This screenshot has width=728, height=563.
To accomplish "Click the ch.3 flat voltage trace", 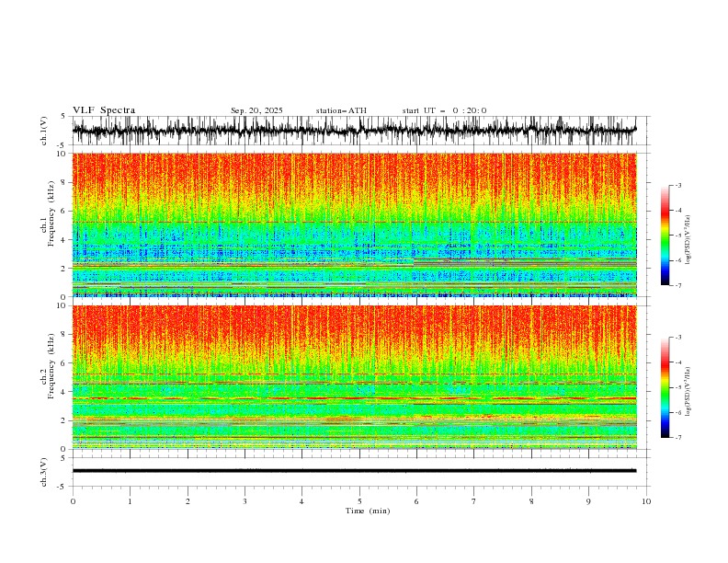I will click(354, 471).
